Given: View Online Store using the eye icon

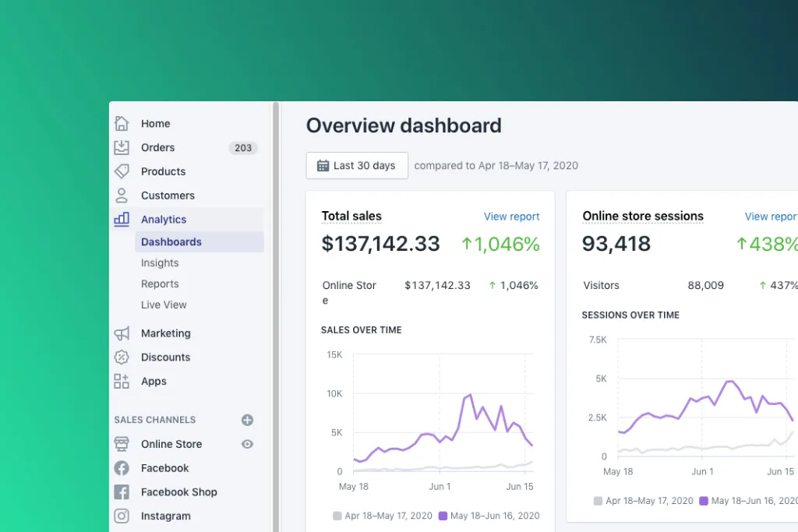Looking at the screenshot, I should click(x=247, y=444).
